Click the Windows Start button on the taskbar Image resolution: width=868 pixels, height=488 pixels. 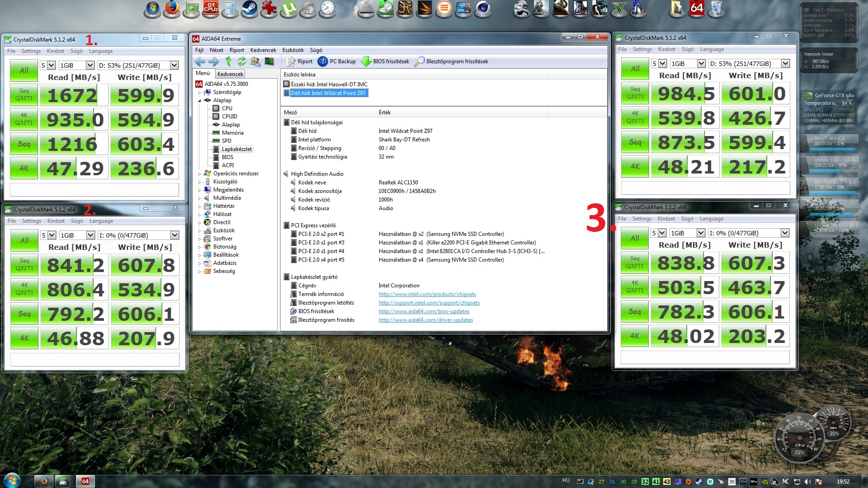[12, 481]
